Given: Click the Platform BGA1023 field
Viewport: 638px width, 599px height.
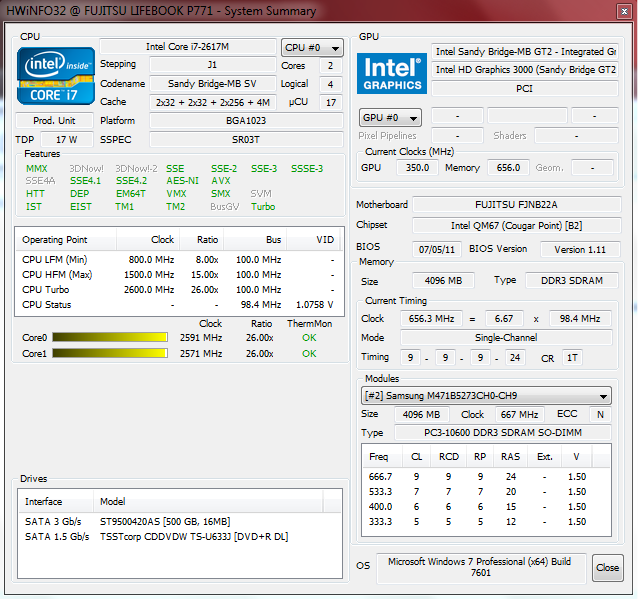Looking at the screenshot, I should (246, 121).
